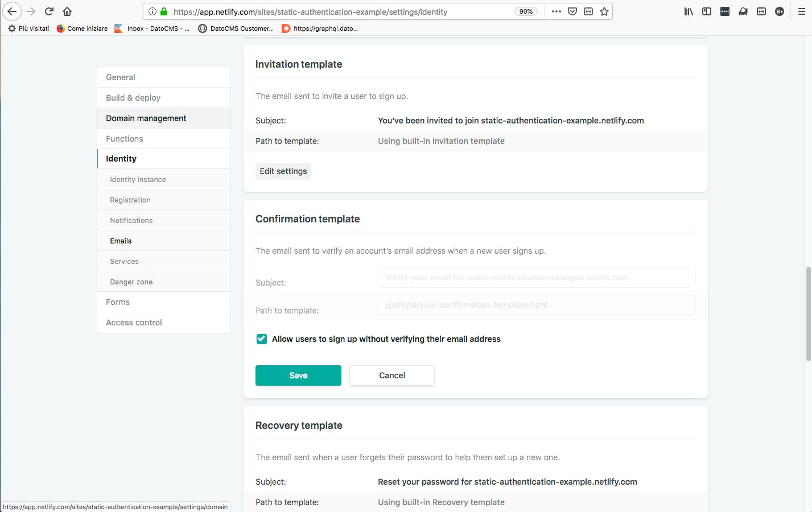Save the Confirmation template settings

click(298, 375)
